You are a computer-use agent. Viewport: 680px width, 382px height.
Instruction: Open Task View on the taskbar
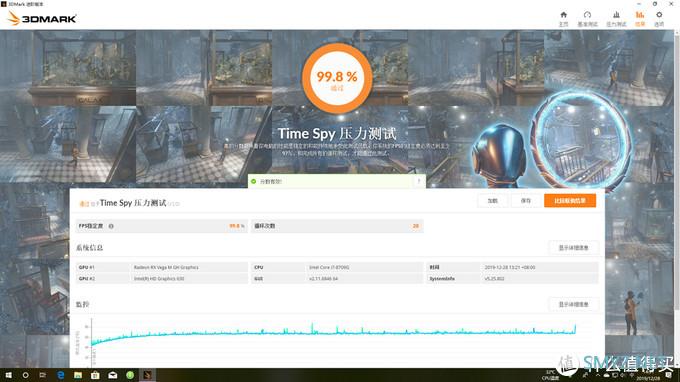click(x=42, y=375)
